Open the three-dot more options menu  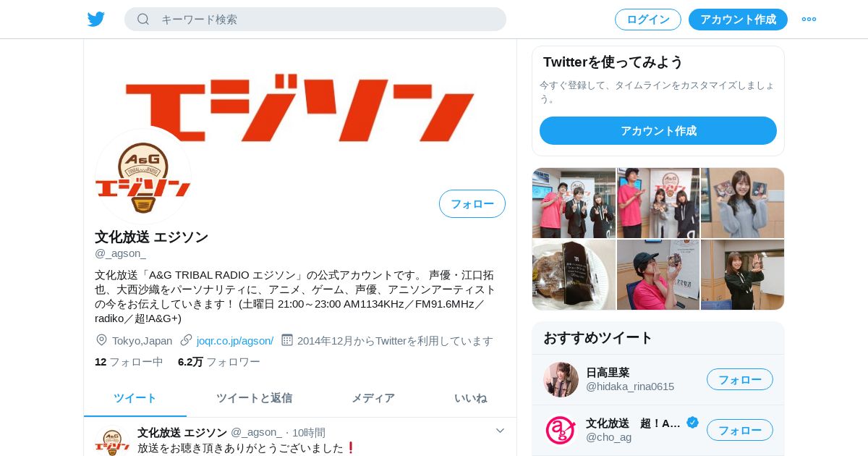pos(809,20)
